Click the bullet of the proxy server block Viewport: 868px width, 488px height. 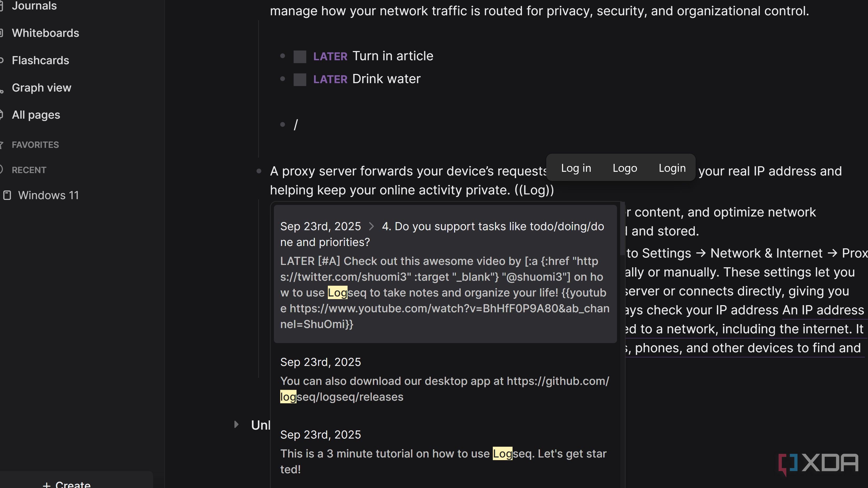pyautogui.click(x=259, y=171)
